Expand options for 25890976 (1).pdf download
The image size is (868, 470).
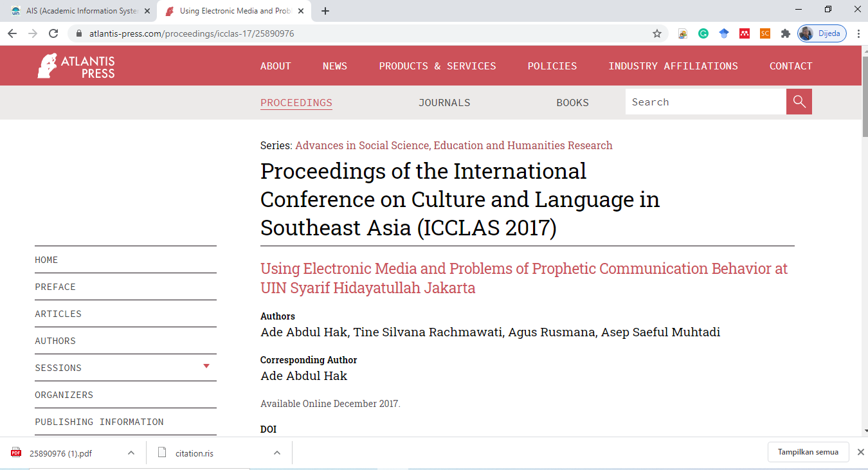point(131,453)
